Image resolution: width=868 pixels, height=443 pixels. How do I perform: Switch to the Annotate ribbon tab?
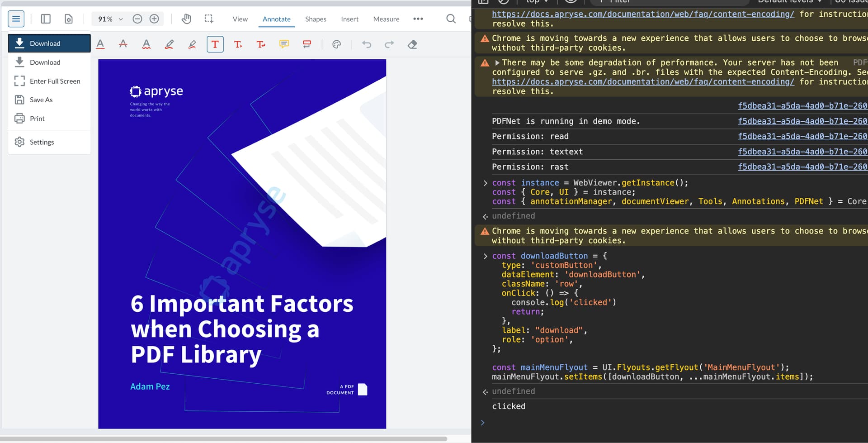pyautogui.click(x=277, y=19)
